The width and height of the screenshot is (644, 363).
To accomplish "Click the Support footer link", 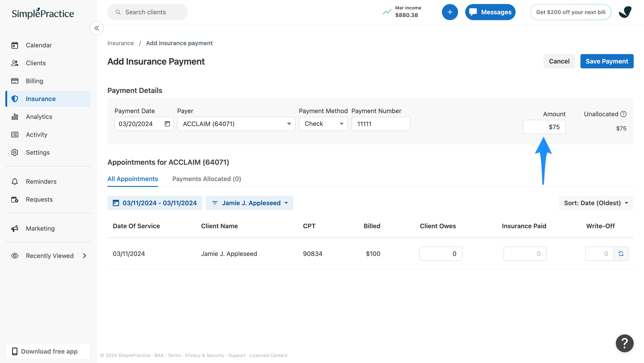I will click(x=237, y=355).
